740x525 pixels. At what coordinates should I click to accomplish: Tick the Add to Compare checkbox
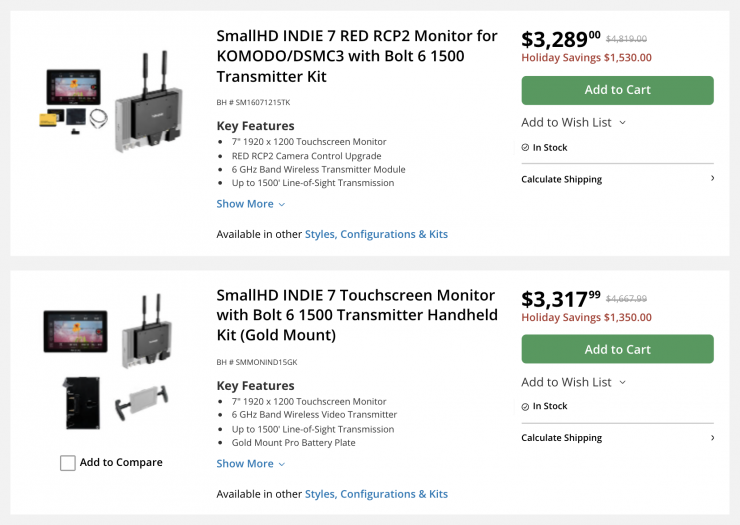(68, 463)
